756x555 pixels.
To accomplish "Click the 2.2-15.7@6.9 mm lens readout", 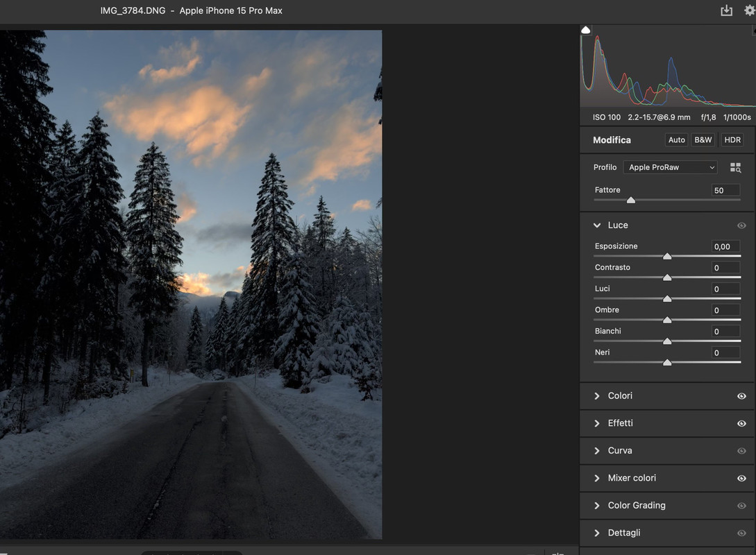I will pyautogui.click(x=659, y=117).
